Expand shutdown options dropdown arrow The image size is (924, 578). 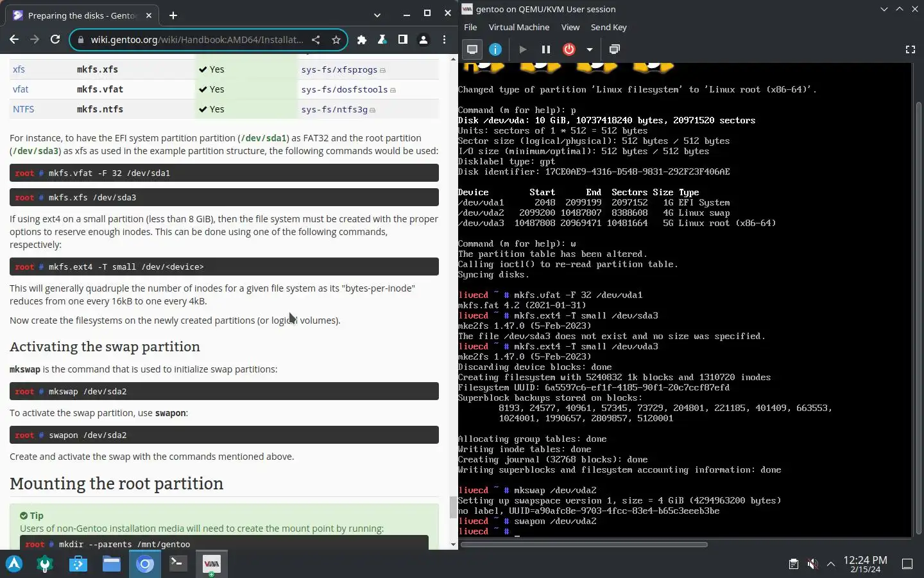pos(589,49)
